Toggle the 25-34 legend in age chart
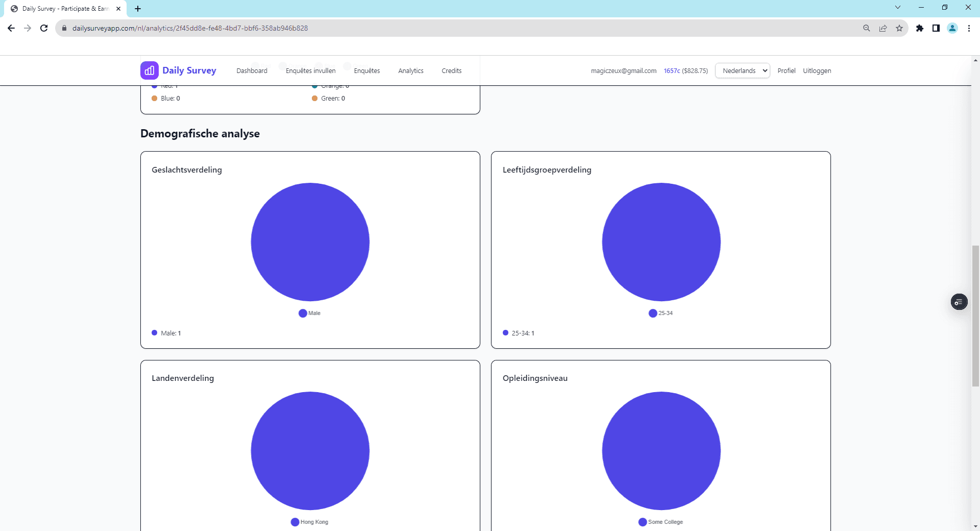The width and height of the screenshot is (980, 531). [660, 313]
